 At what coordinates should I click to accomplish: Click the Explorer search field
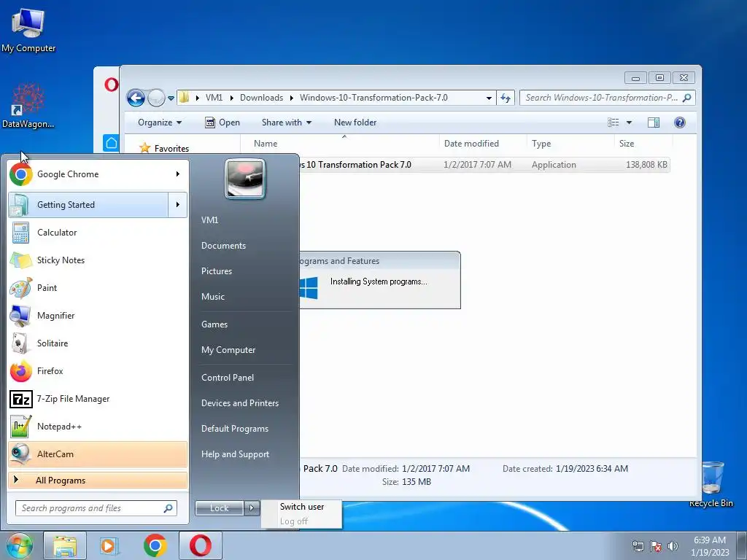608,98
